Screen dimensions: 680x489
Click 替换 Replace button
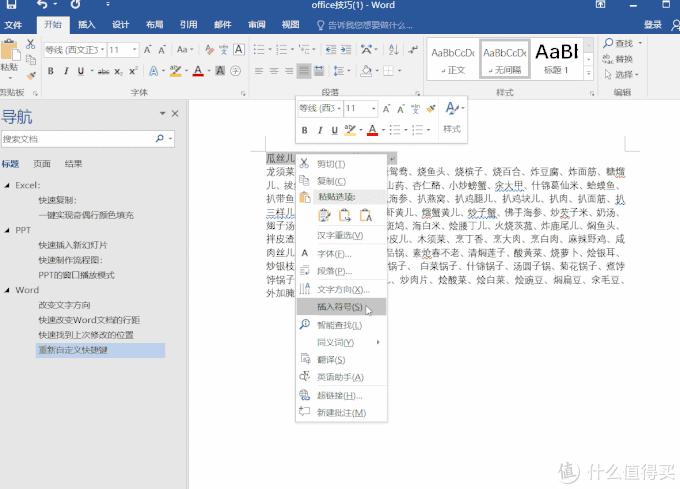pos(618,59)
